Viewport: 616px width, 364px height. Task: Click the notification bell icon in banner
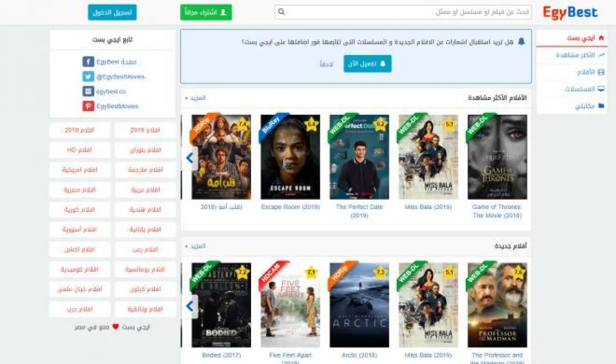[x=522, y=42]
